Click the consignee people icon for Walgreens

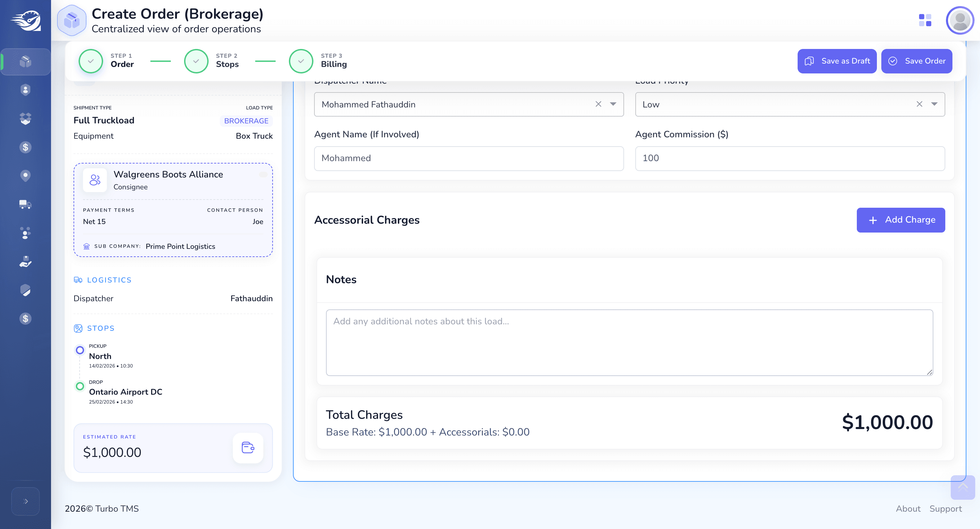pyautogui.click(x=95, y=180)
